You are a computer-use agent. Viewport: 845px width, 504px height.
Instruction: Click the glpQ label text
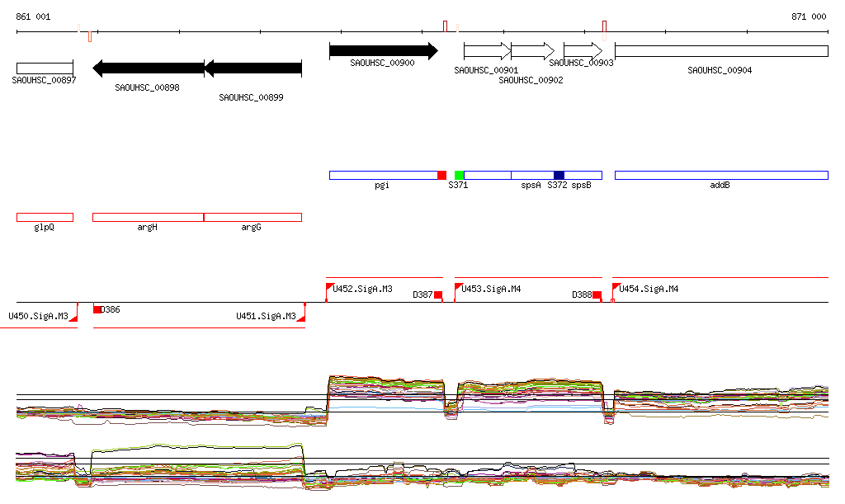(x=45, y=227)
